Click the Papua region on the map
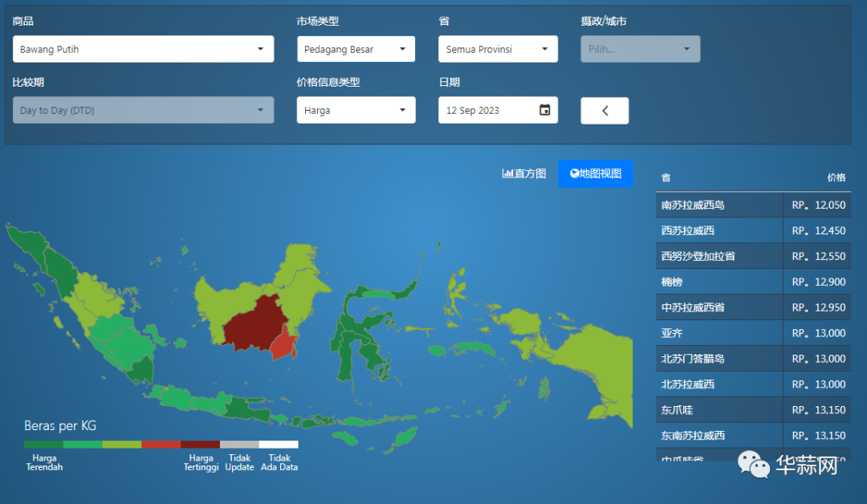Screen dimensions: 867x504 603,364
